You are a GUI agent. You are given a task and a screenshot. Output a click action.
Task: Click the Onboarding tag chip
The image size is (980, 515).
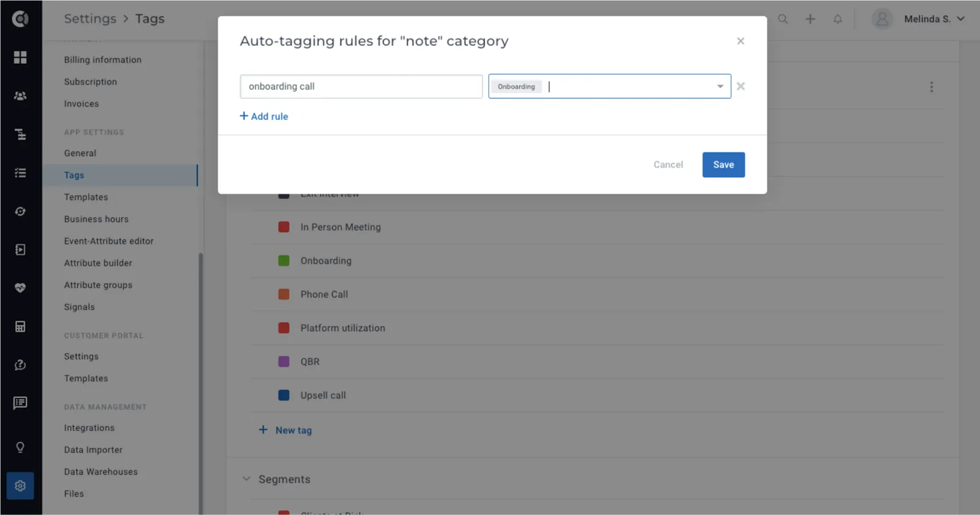[x=516, y=86]
